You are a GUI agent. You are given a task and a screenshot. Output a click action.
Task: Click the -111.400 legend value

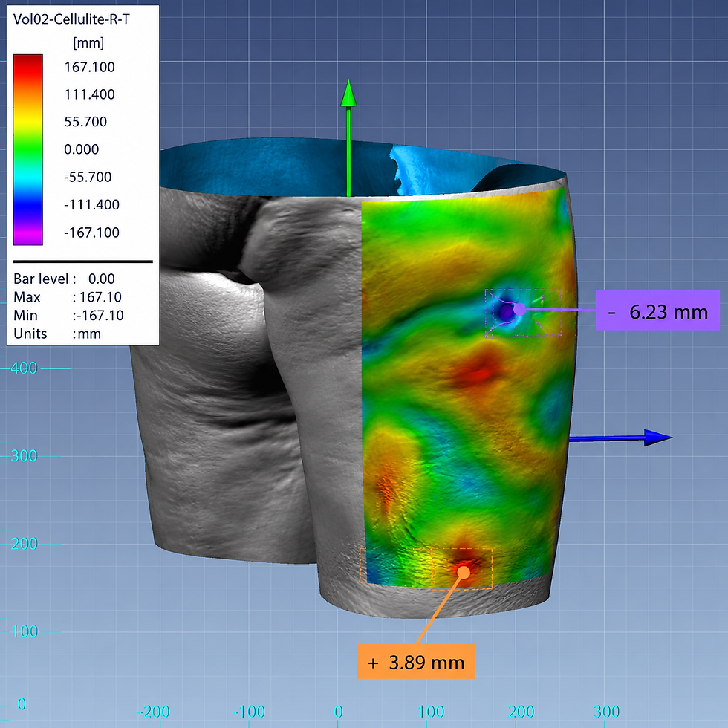pos(91,205)
